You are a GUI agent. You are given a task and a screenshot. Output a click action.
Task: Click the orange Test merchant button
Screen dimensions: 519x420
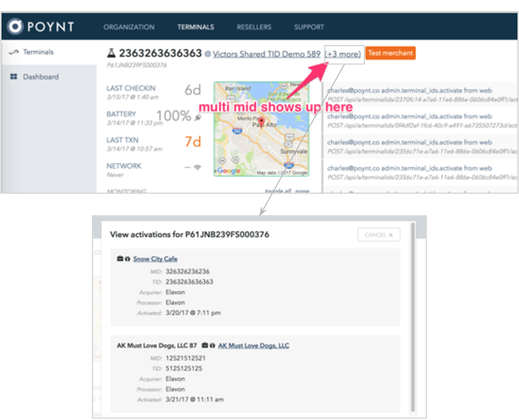coord(390,53)
